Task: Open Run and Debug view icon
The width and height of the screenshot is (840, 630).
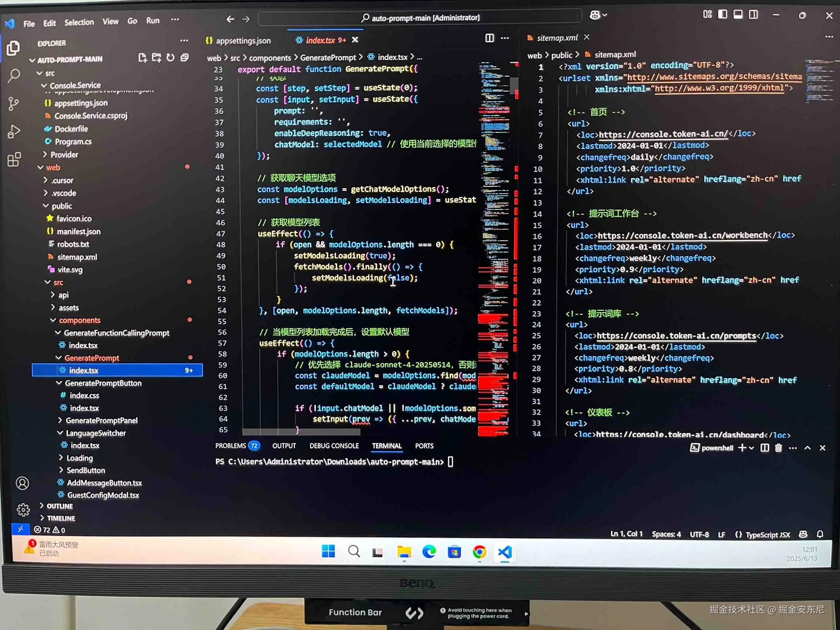Action: pyautogui.click(x=14, y=131)
